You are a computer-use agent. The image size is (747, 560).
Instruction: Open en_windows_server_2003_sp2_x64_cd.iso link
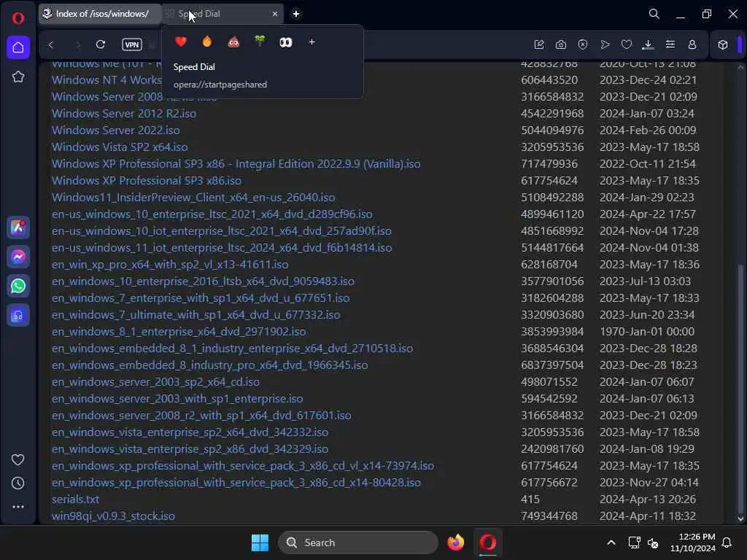(x=156, y=381)
